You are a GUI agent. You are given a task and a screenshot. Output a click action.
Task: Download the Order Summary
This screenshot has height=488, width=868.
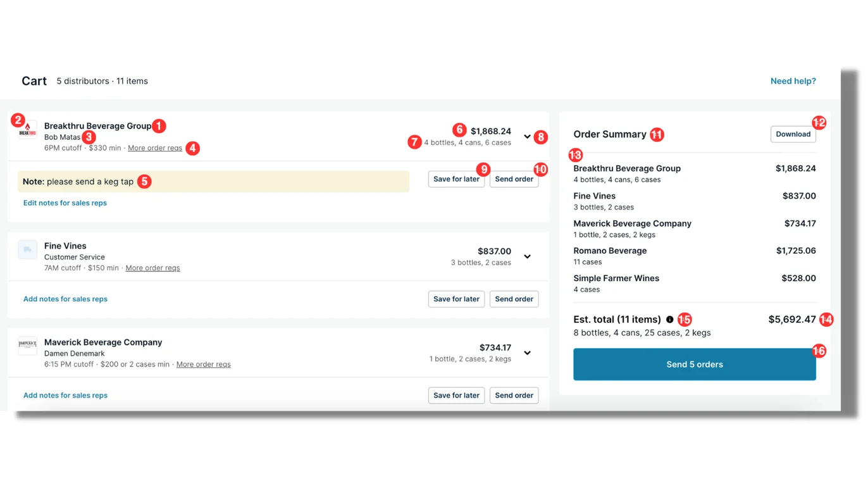(793, 134)
